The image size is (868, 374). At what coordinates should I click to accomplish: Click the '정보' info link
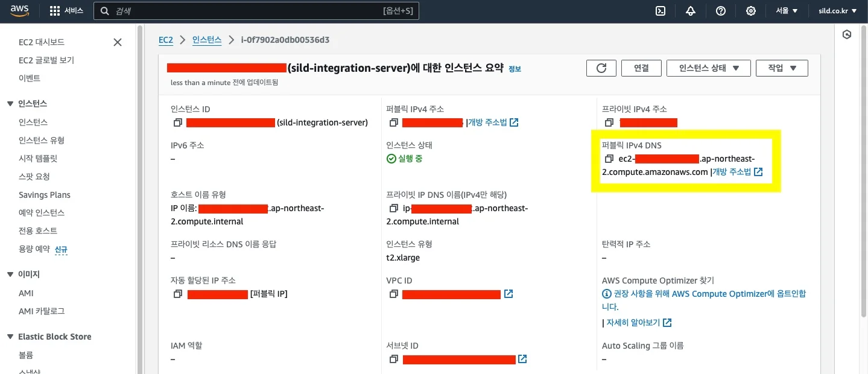tap(515, 69)
